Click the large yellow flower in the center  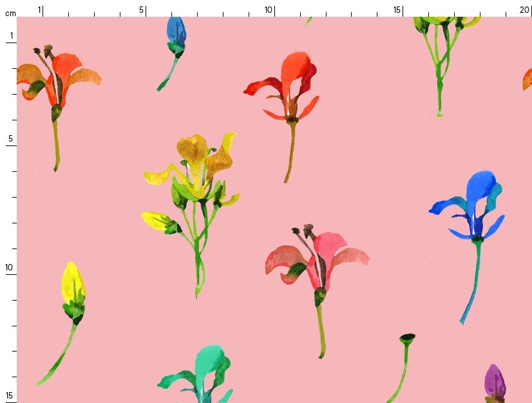click(x=196, y=167)
